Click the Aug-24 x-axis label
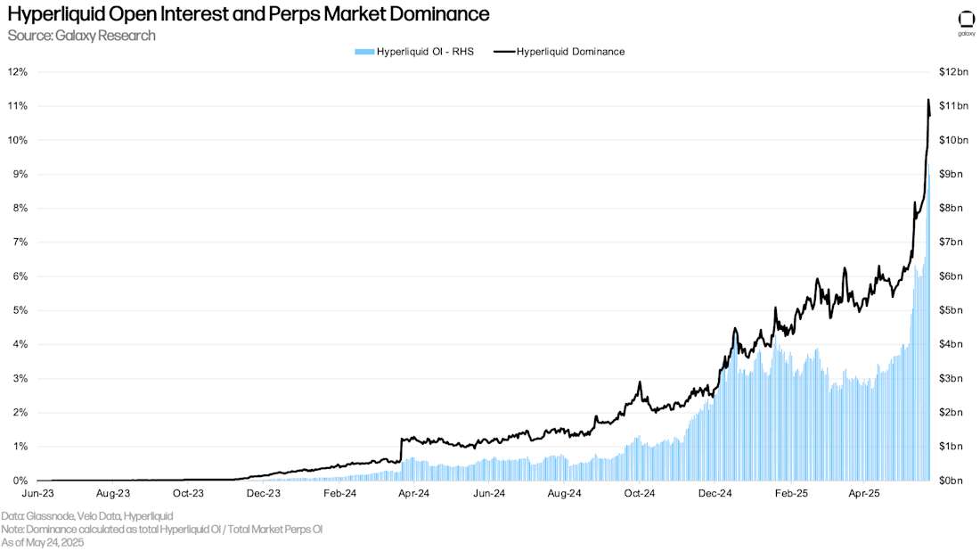 (x=564, y=493)
